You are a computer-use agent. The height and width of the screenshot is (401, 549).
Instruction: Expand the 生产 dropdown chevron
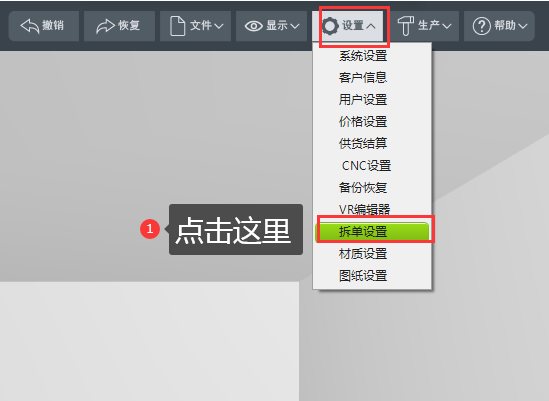tap(447, 26)
